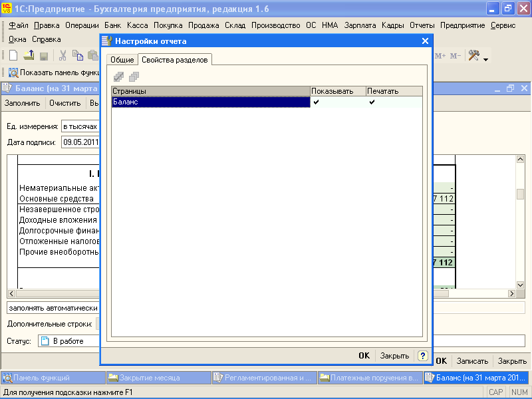This screenshot has width=532, height=399.
Task: Open the Сервис menu
Action: click(503, 25)
